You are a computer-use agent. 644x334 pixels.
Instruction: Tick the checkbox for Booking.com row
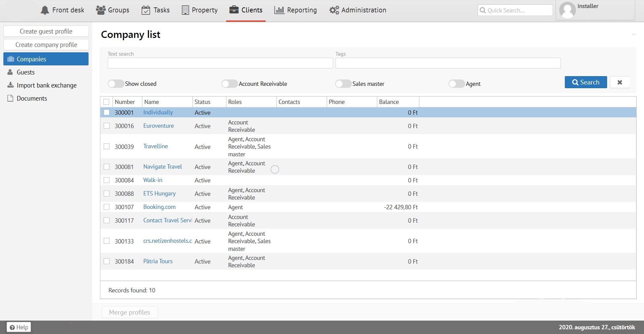click(x=107, y=207)
